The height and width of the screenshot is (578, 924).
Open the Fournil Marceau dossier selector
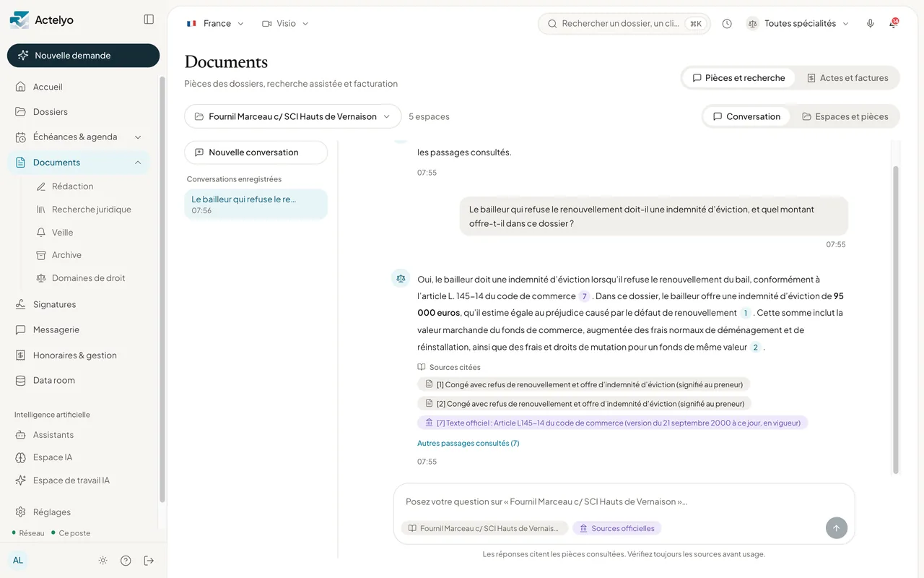tap(292, 116)
